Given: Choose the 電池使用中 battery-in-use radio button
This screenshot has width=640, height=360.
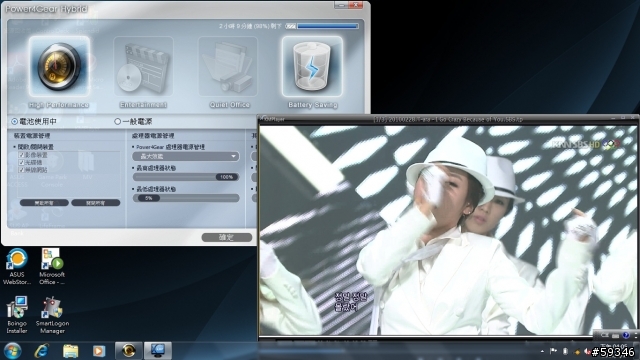Looking at the screenshot, I should click(x=15, y=122).
